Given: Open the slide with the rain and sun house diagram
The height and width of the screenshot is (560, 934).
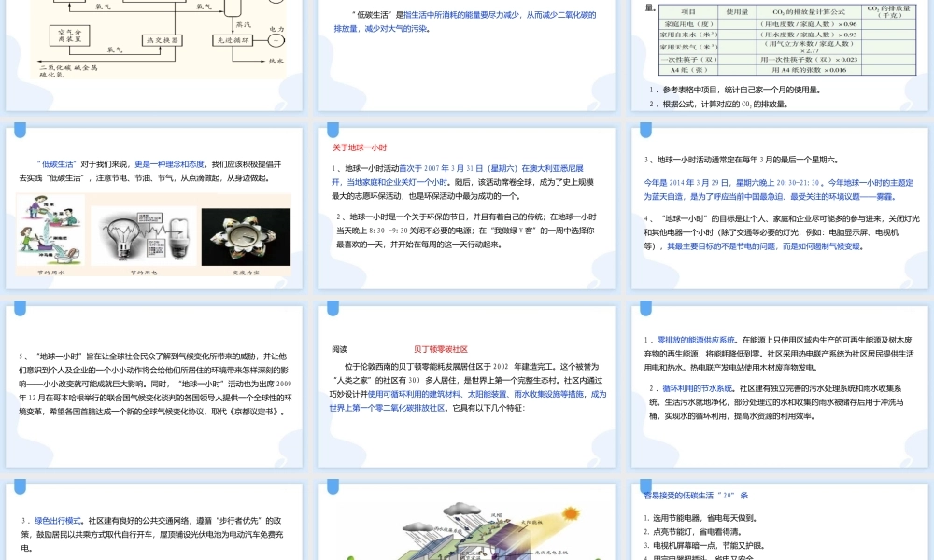Looking at the screenshot, I should [467, 522].
